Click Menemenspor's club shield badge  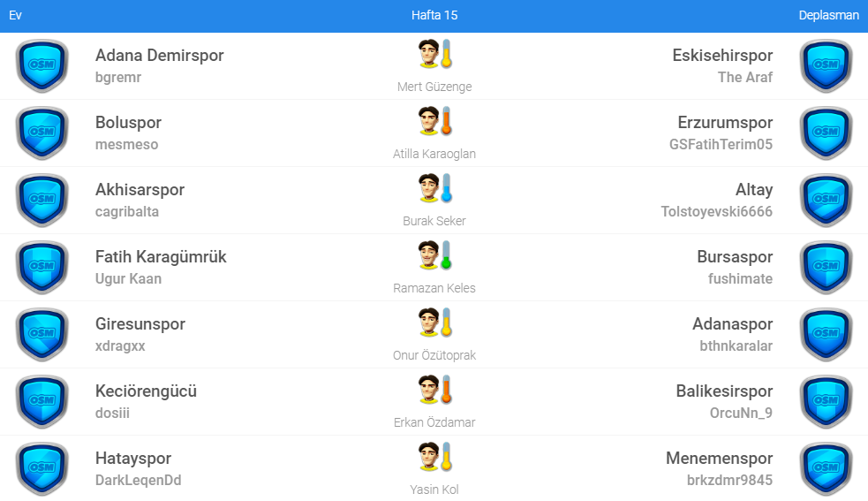click(826, 469)
